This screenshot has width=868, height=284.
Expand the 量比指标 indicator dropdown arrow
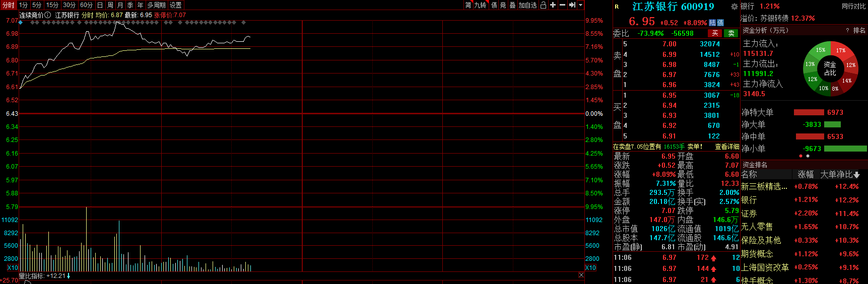(69, 276)
